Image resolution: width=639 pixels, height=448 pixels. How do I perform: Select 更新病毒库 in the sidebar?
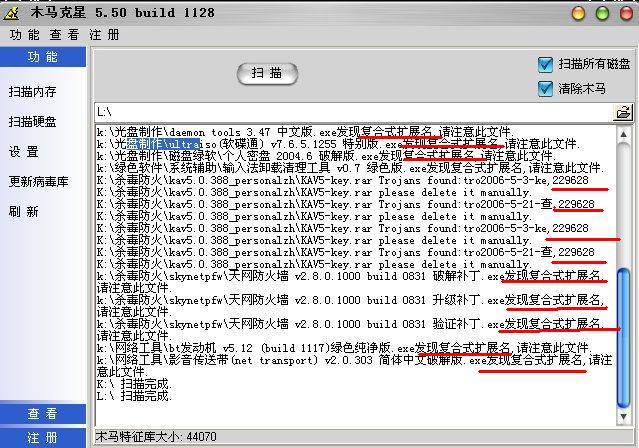[39, 181]
